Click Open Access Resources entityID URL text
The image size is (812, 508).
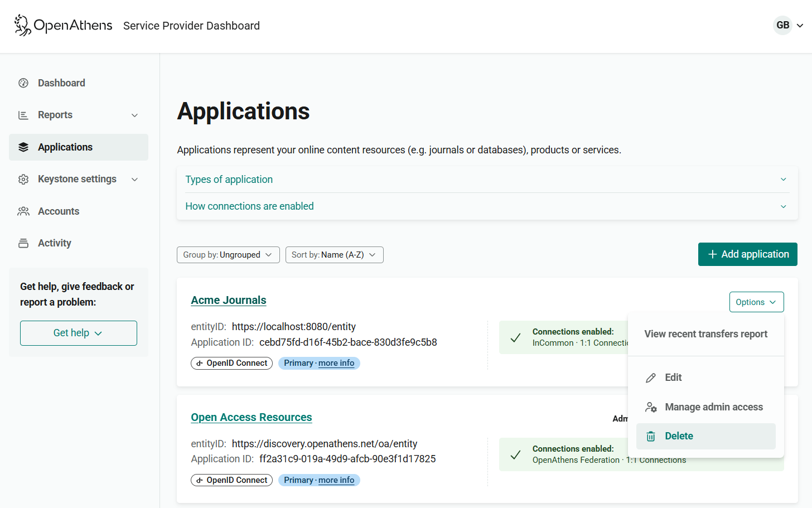[325, 444]
